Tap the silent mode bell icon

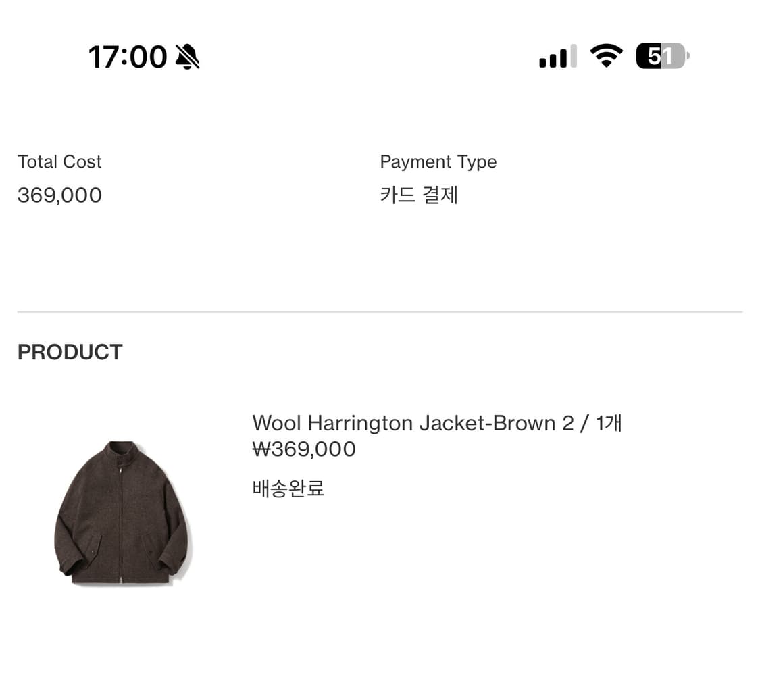pyautogui.click(x=187, y=57)
